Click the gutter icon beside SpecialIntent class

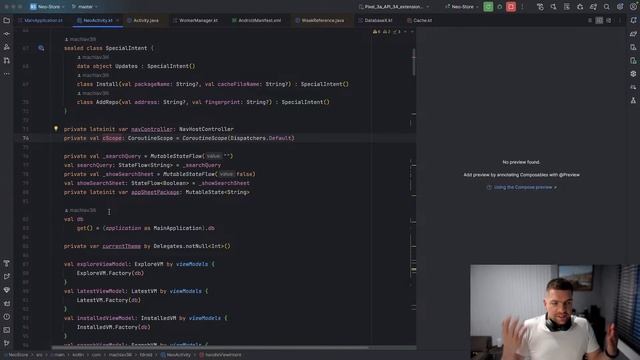click(x=41, y=48)
